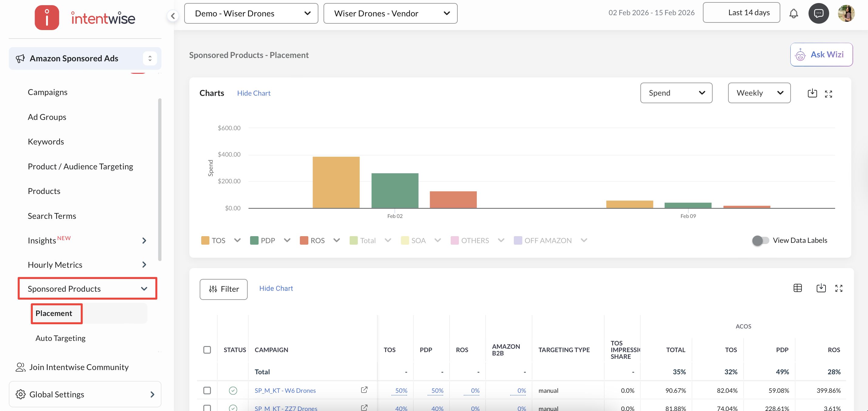Open the Demo - Wiser Drones account dropdown

click(251, 13)
